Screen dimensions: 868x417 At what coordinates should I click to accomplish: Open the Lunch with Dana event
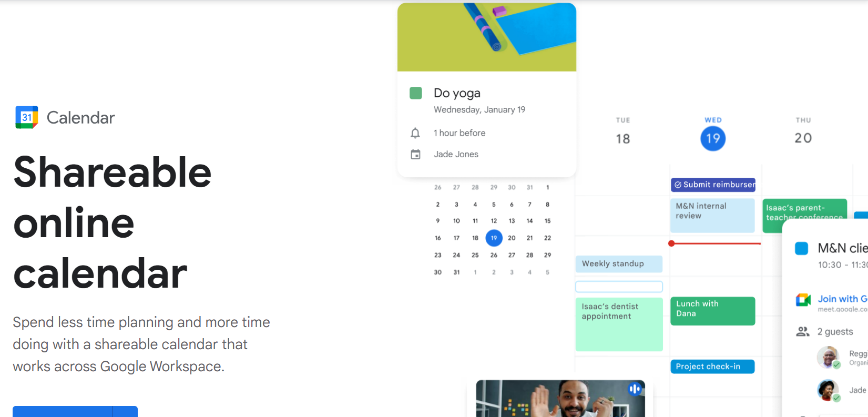point(712,311)
